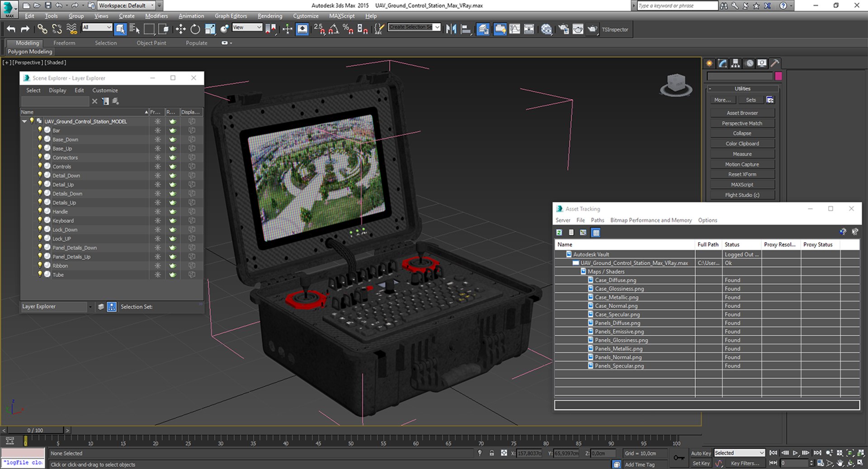Open the Modify command panel tab
Viewport: 868px width, 469px height.
pyautogui.click(x=722, y=63)
